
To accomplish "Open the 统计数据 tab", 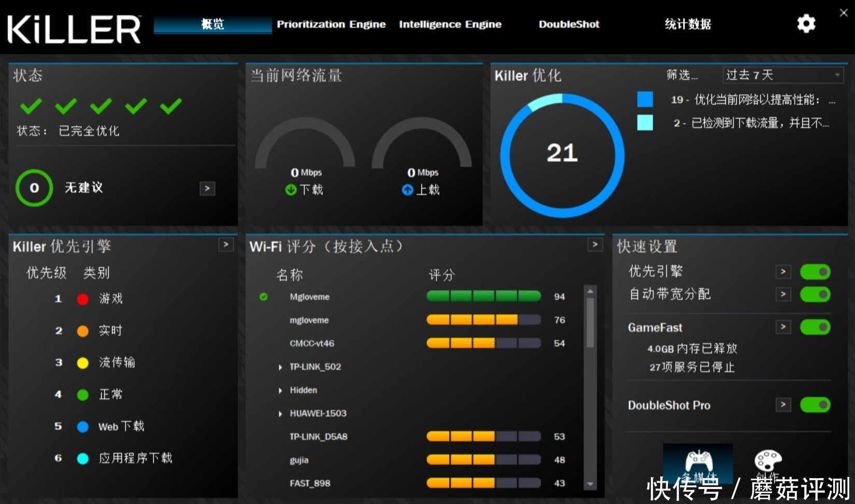I will pyautogui.click(x=688, y=24).
